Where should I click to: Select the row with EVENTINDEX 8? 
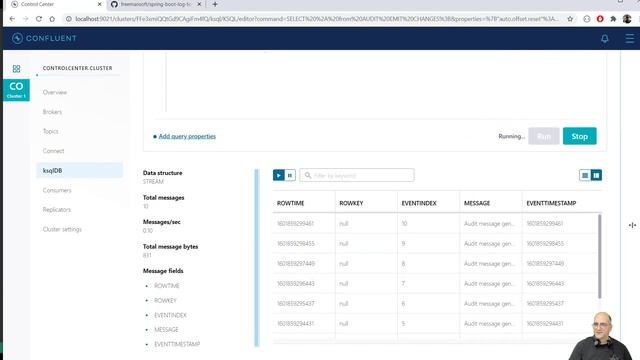click(435, 264)
